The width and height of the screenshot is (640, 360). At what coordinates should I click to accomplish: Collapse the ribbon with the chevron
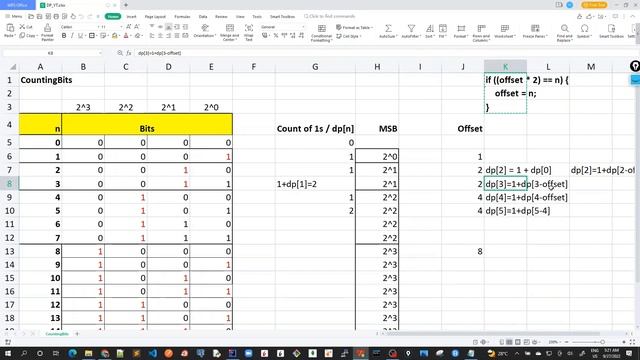pyautogui.click(x=632, y=16)
